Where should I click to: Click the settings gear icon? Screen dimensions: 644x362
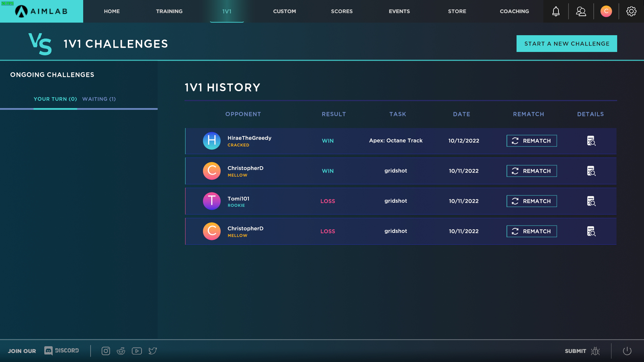(x=631, y=11)
